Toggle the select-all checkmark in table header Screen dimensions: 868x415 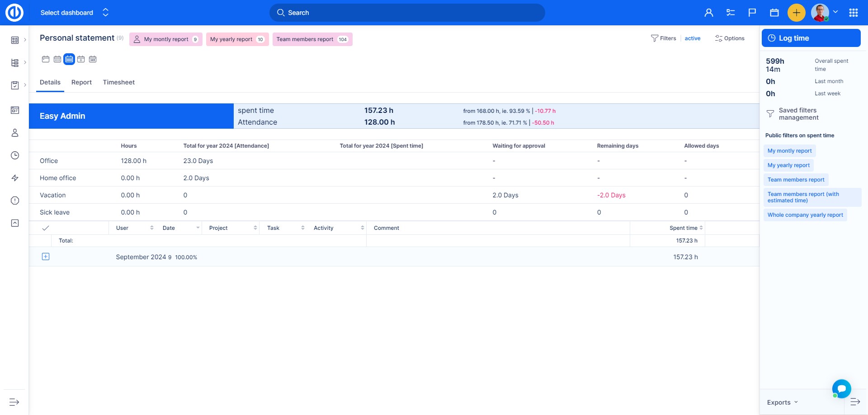click(x=46, y=228)
